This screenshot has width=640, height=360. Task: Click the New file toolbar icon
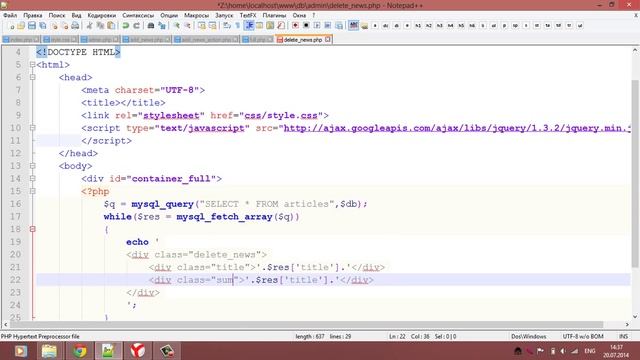(11, 26)
